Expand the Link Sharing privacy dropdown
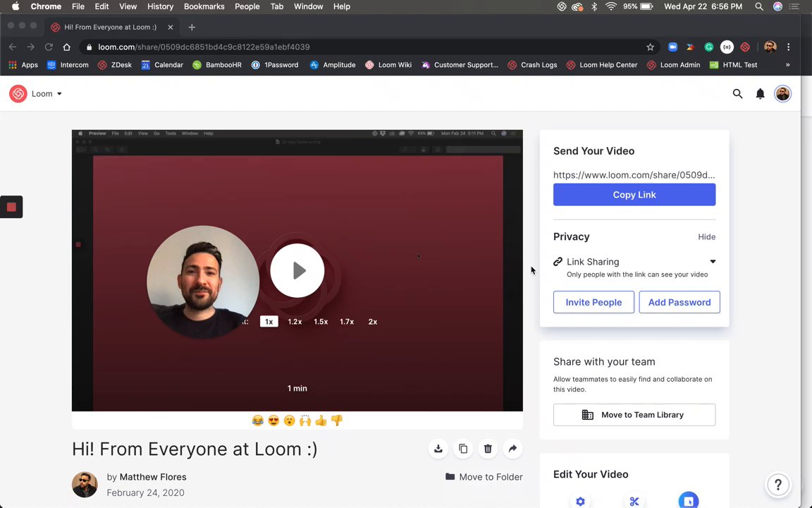 coord(713,262)
